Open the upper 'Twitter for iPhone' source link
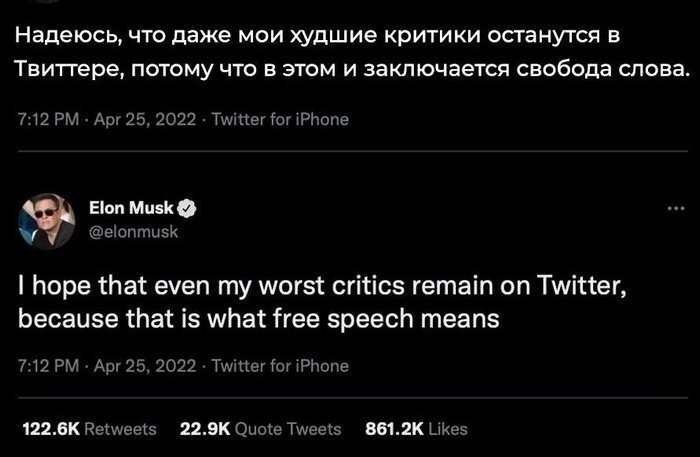 pos(280,120)
